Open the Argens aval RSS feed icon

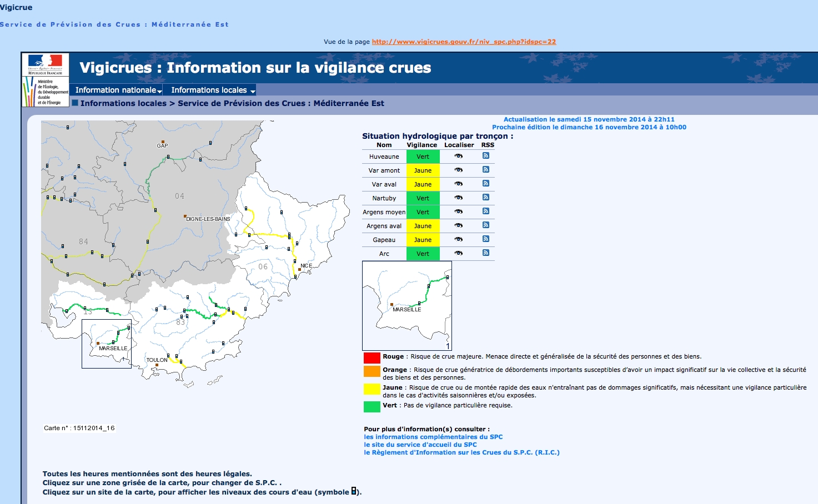point(486,225)
